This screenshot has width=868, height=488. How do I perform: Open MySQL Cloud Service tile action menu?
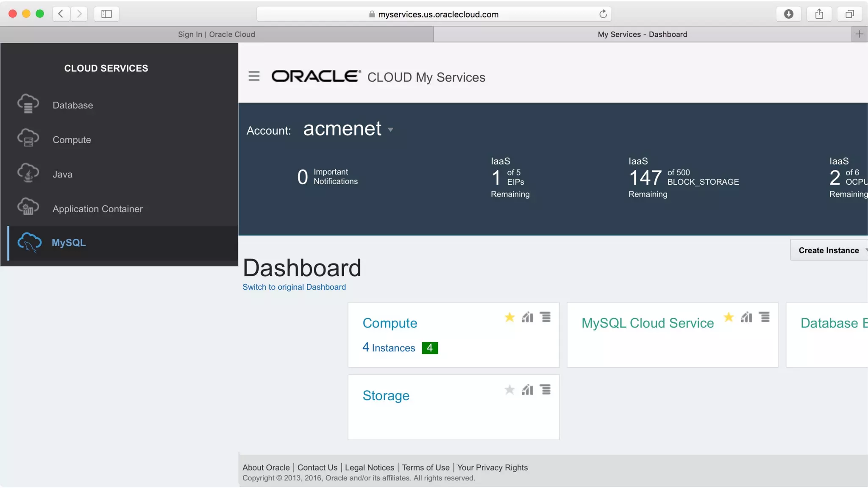pos(765,317)
